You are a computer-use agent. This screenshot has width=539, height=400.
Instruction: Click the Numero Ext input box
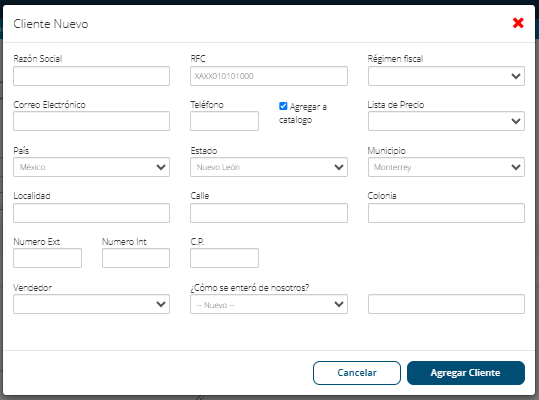point(47,258)
